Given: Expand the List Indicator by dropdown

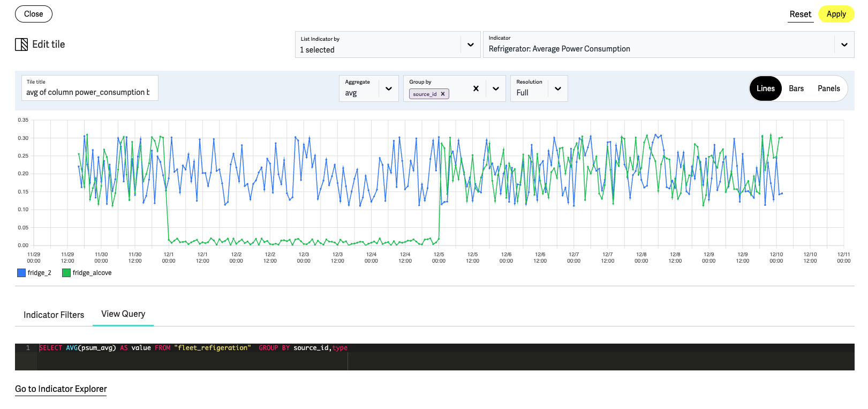Looking at the screenshot, I should tap(470, 44).
